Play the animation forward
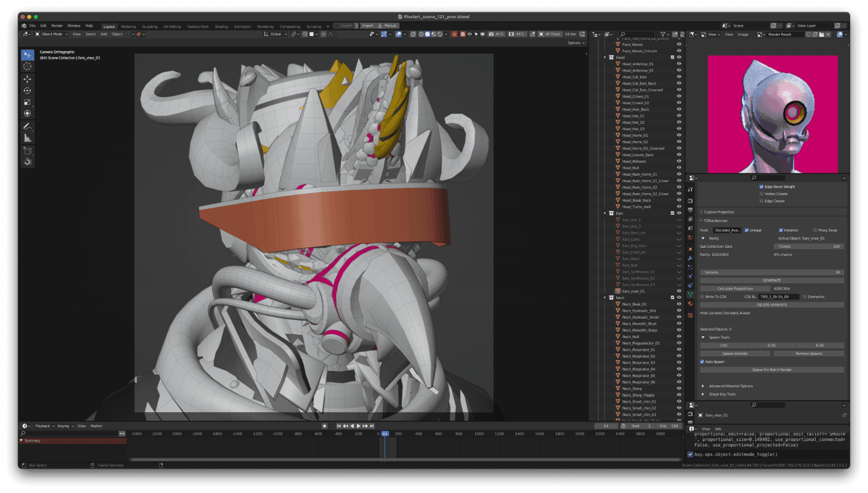 (358, 426)
